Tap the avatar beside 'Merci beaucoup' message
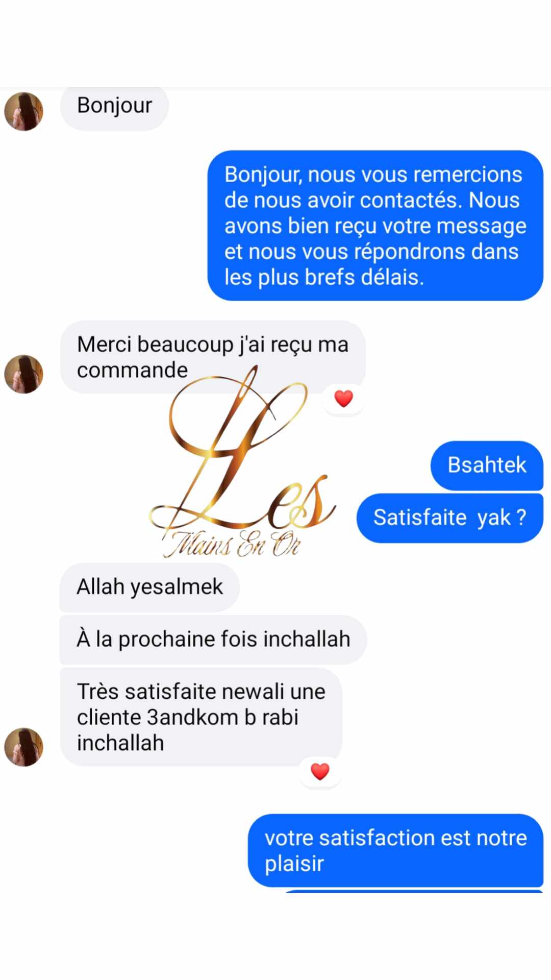Viewport: 551px width, 980px height. [23, 374]
